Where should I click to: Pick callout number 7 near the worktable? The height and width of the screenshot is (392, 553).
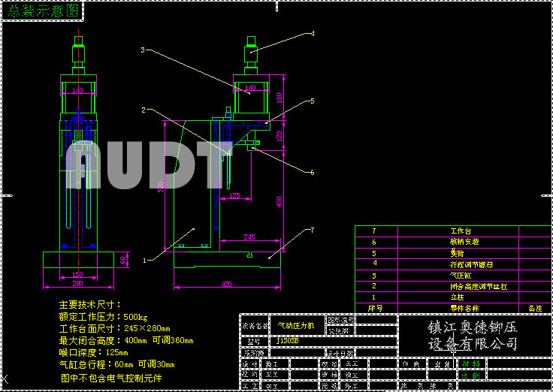pos(313,229)
